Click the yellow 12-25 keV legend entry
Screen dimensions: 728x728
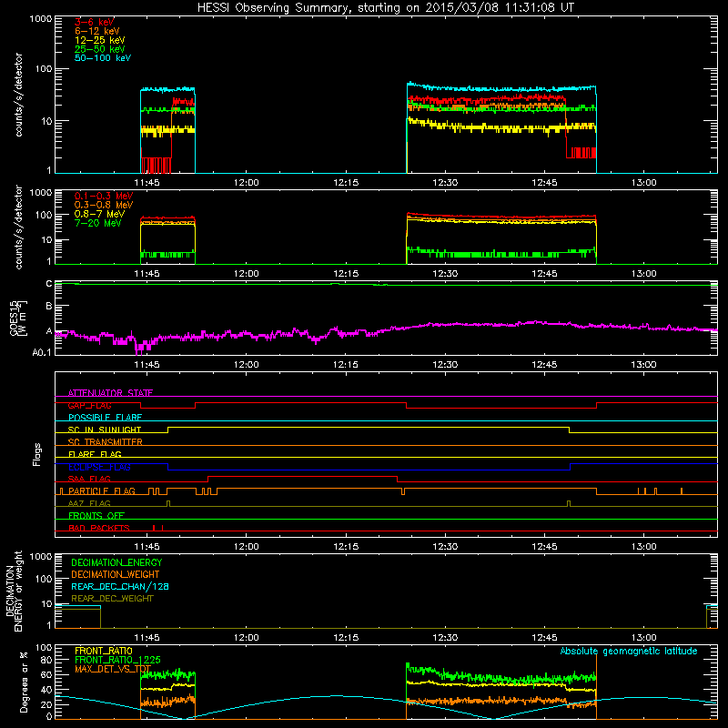point(100,40)
